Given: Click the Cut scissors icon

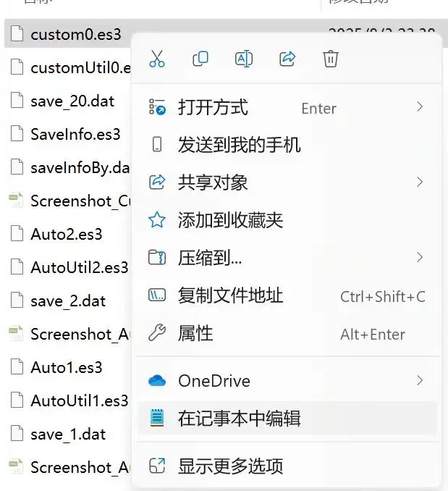Looking at the screenshot, I should click(x=157, y=59).
